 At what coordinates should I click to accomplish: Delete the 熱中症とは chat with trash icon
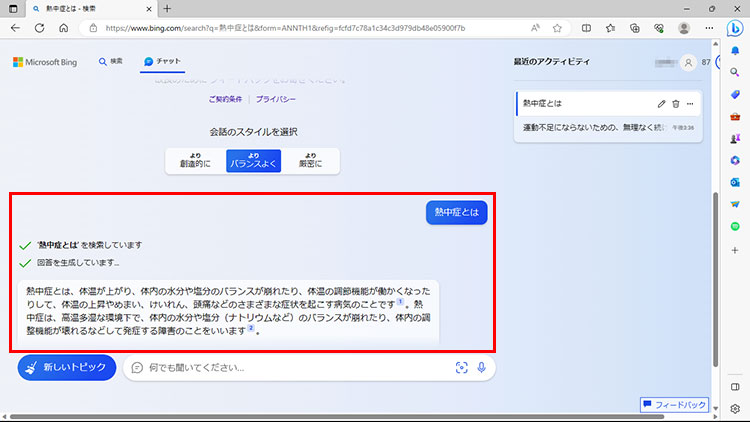pos(675,104)
